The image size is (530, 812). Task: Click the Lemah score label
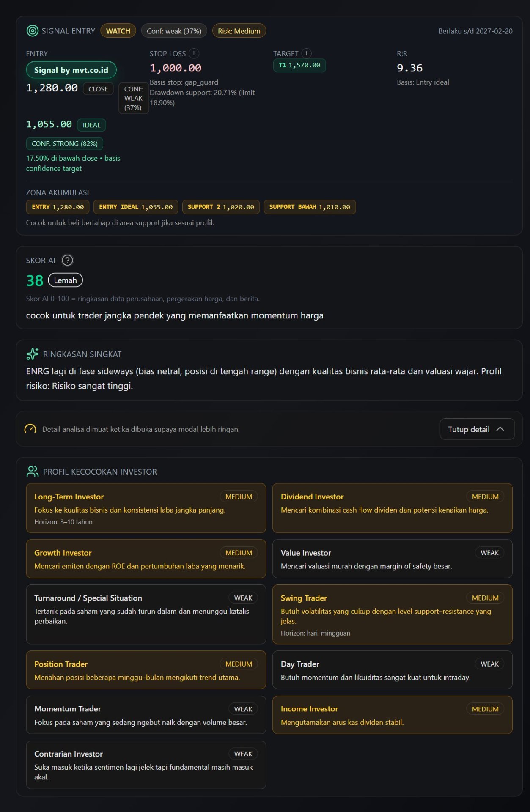(x=65, y=280)
